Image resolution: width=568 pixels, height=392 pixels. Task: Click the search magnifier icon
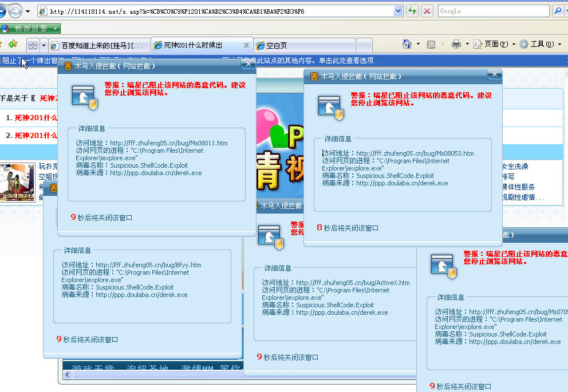[558, 11]
